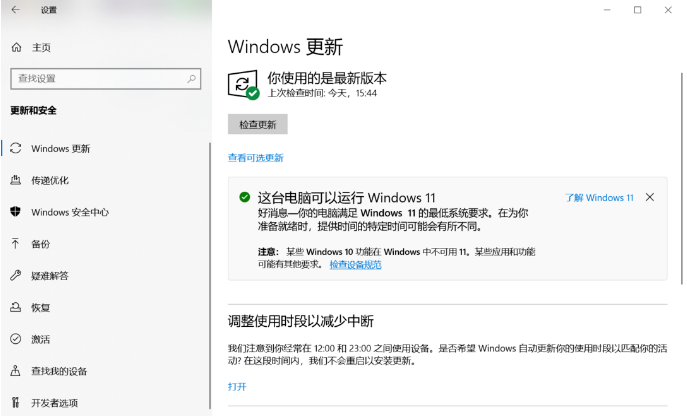Viewport: 687px width, 416px height.
Task: Open 传递优化 via its sidebar icon
Action: click(x=16, y=180)
